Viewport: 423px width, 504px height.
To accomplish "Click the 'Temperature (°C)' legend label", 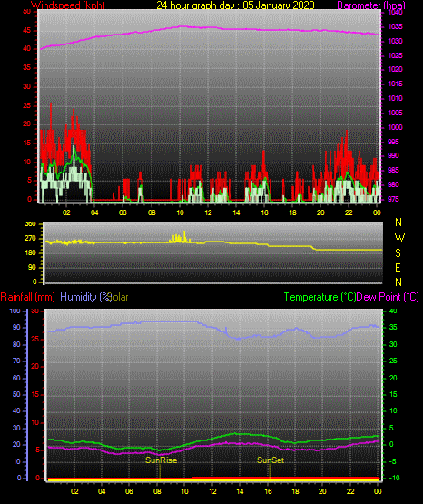I will tap(320, 297).
